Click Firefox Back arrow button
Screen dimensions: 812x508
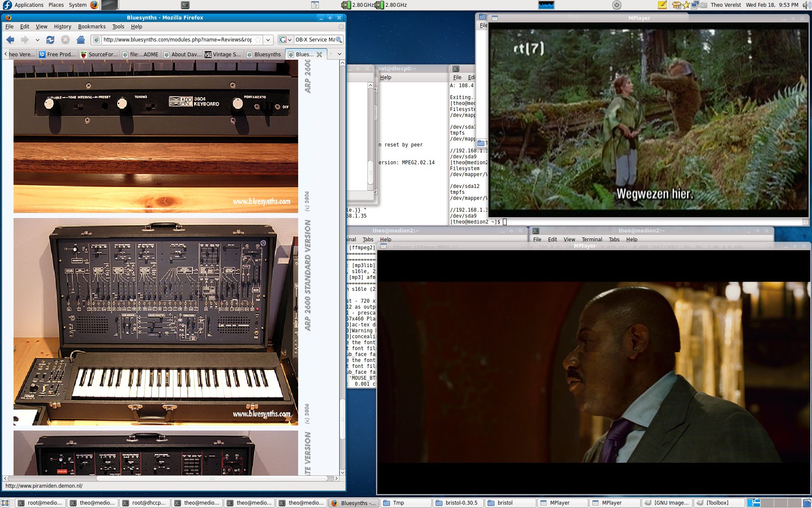pyautogui.click(x=11, y=40)
